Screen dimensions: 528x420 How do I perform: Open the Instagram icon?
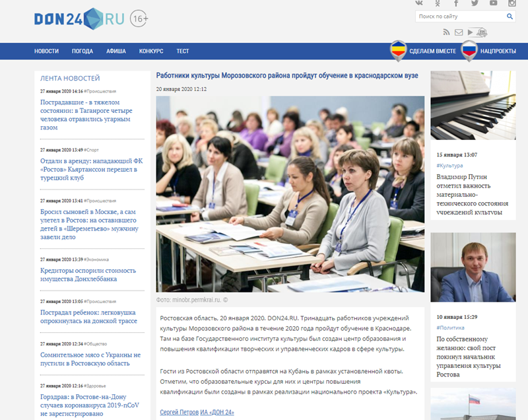(512, 3)
